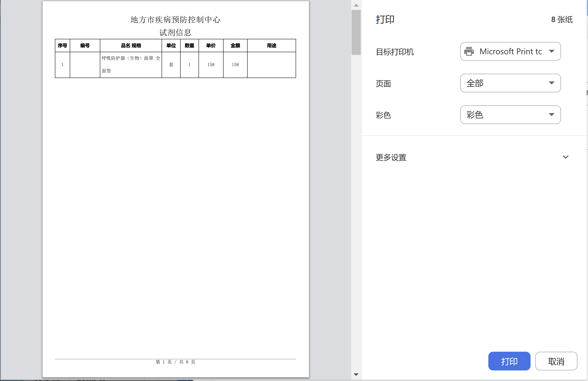This screenshot has width=588, height=381.
Task: Click the 彩色 setting label
Action: pyautogui.click(x=383, y=115)
